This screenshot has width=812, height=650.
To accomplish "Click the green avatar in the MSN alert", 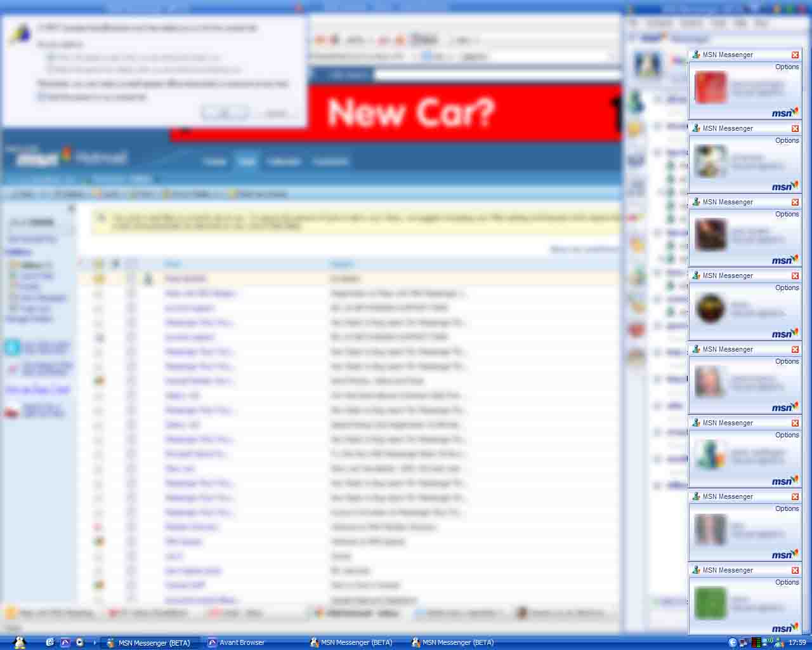I will tap(710, 602).
